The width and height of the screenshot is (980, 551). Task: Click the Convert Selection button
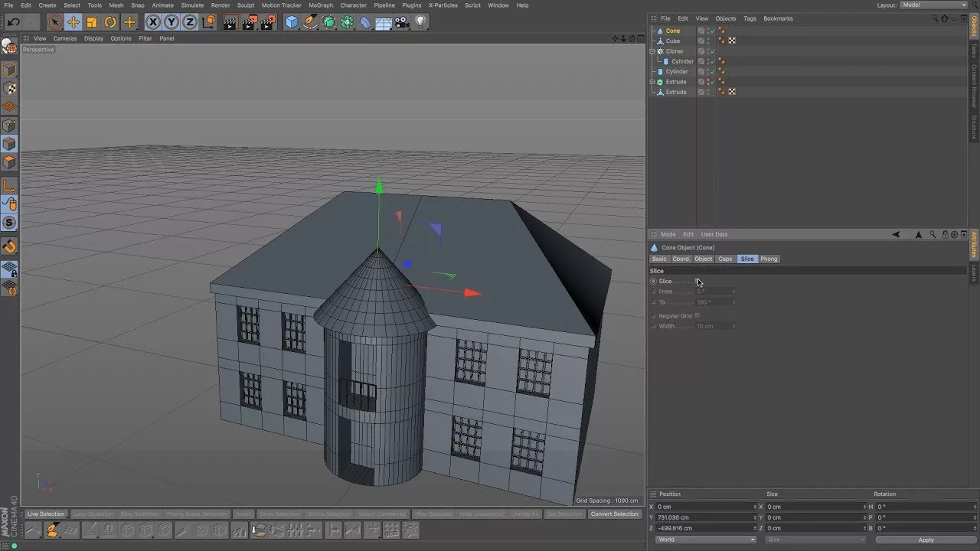(x=614, y=514)
